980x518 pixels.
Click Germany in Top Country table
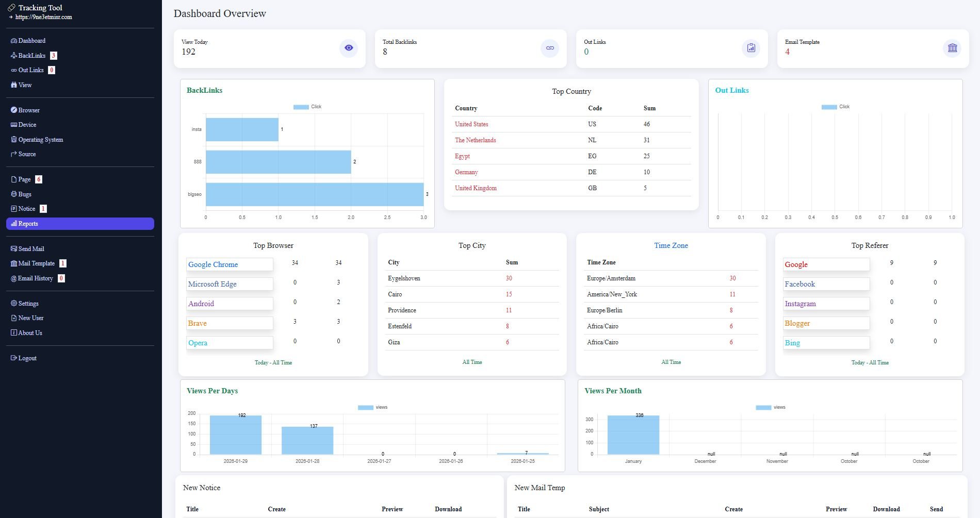point(466,172)
